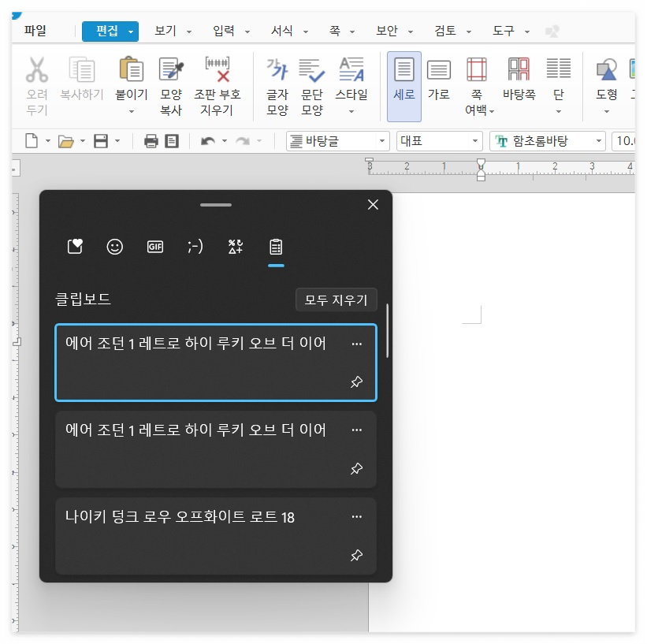Click the Cut (오려 두기) icon
This screenshot has height=644, width=647.
point(37,69)
